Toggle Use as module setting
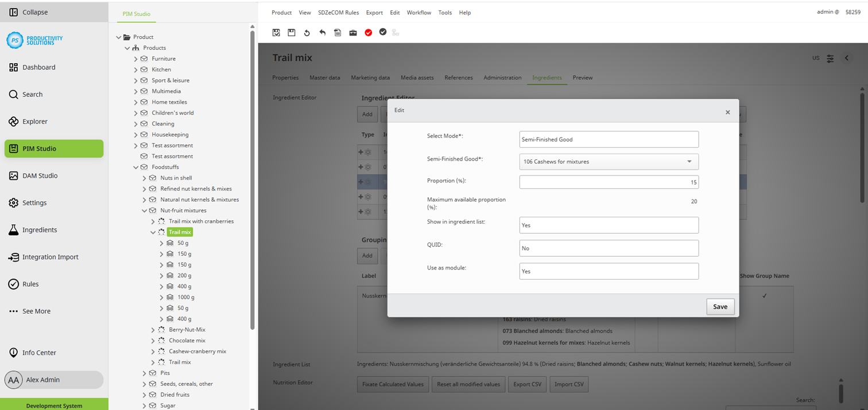 tap(609, 271)
